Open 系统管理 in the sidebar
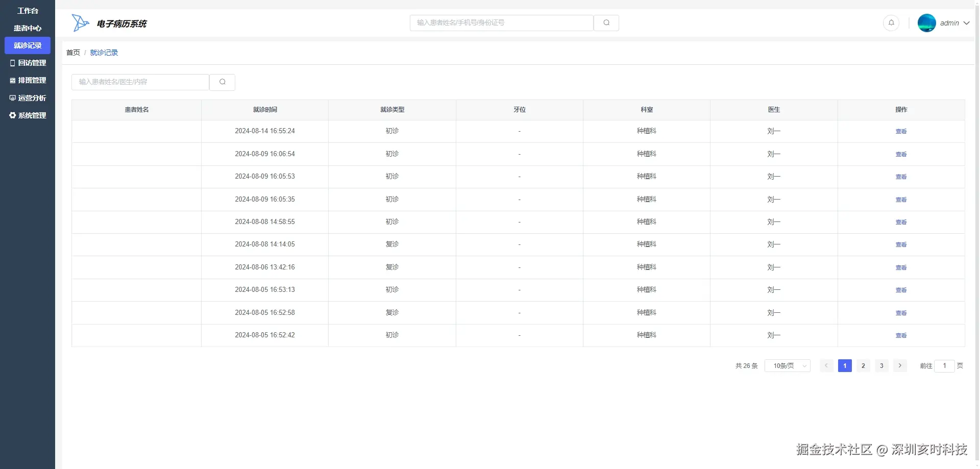 (x=28, y=115)
